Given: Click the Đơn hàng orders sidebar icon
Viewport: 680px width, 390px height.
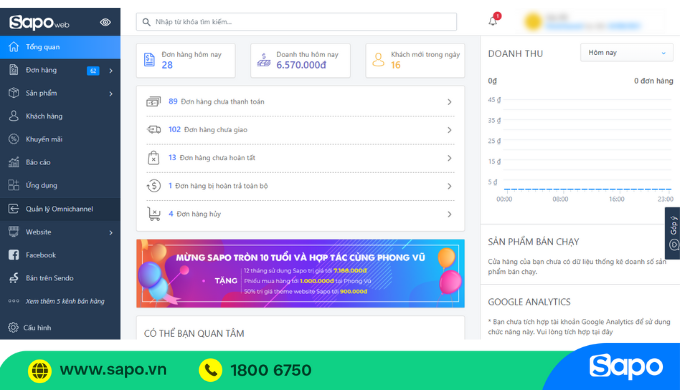Looking at the screenshot, I should click(14, 70).
